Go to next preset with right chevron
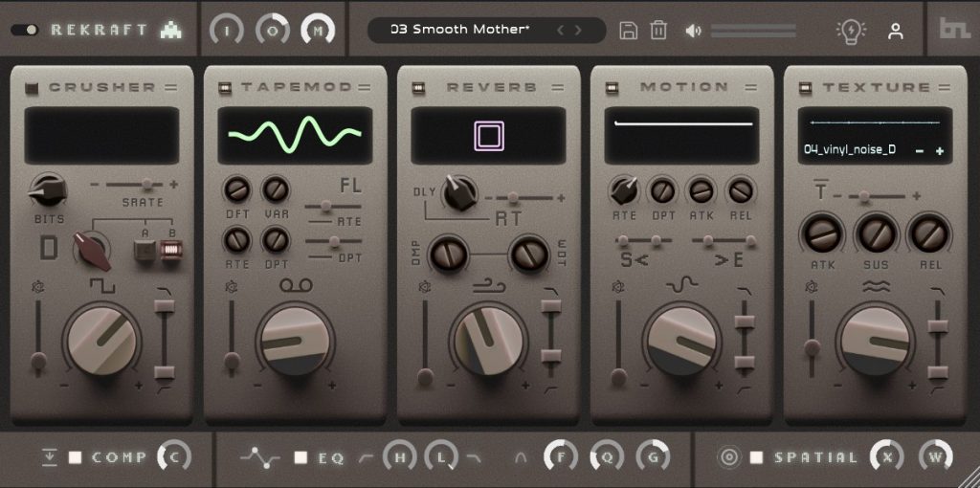This screenshot has height=488, width=980. 578,30
